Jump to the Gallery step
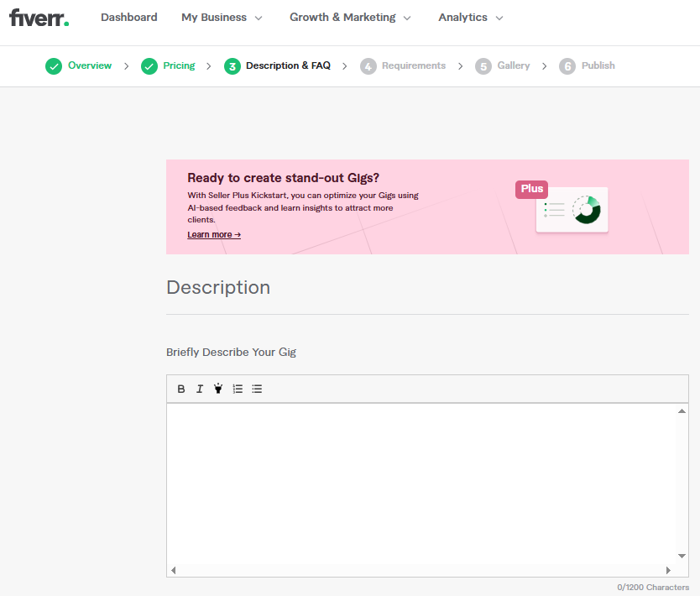This screenshot has height=596, width=700. click(513, 65)
